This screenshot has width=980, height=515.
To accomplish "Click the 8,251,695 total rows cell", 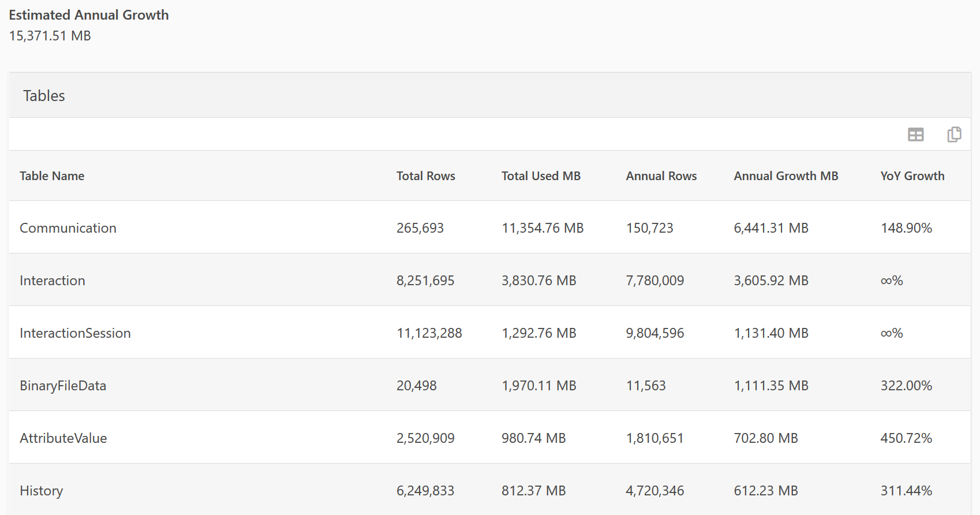I will coord(425,281).
